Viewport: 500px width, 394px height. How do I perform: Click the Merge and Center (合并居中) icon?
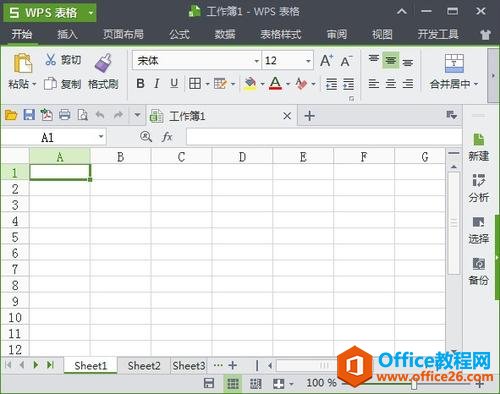pos(454,63)
